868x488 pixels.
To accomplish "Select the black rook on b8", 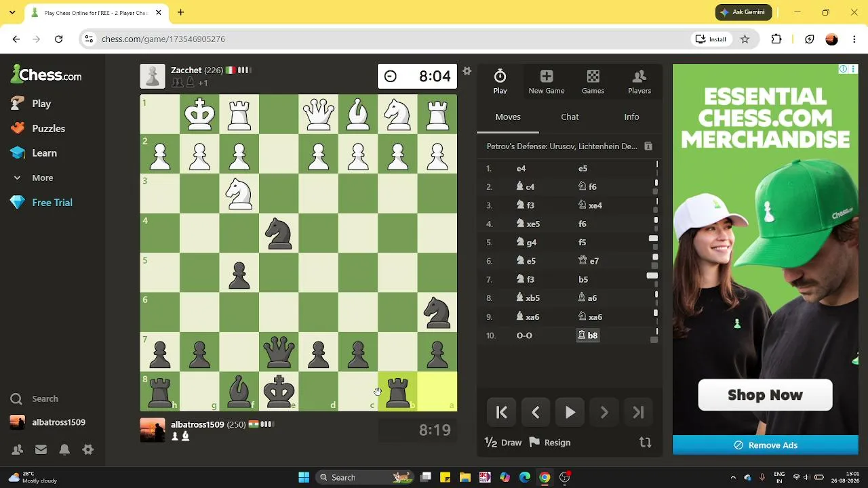I will click(x=398, y=392).
